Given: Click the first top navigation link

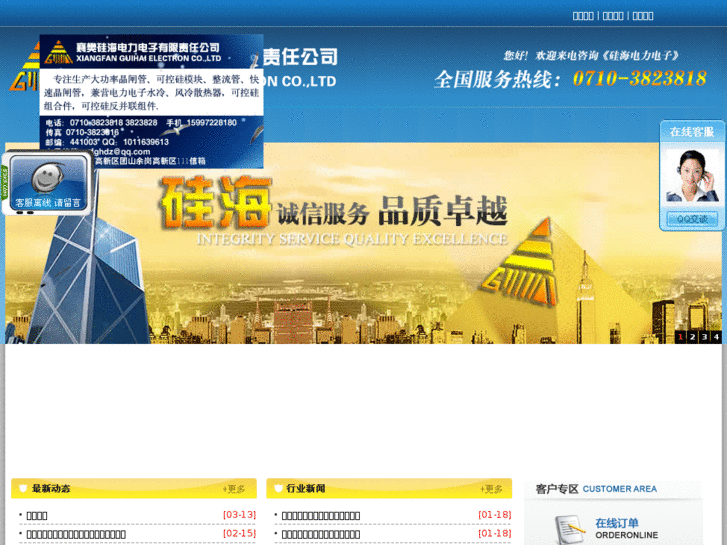Looking at the screenshot, I should [x=583, y=16].
